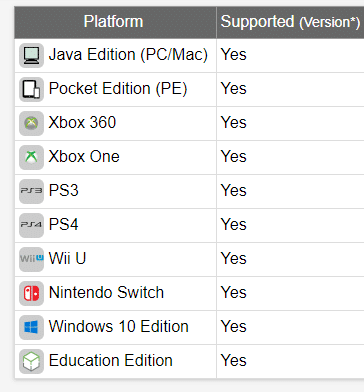Click the Windows 10 Edition label
Screen dimensions: 364x392
[119, 326]
